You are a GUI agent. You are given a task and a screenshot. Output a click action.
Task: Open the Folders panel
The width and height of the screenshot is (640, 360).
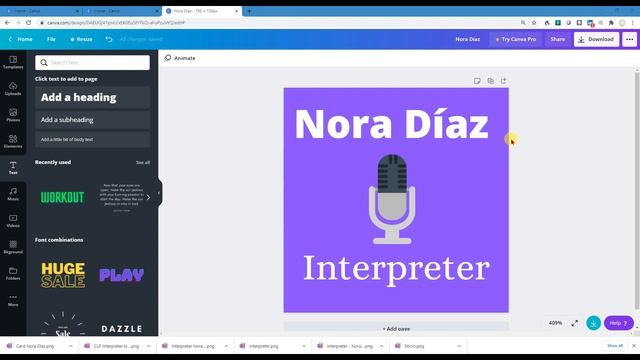pos(13,273)
